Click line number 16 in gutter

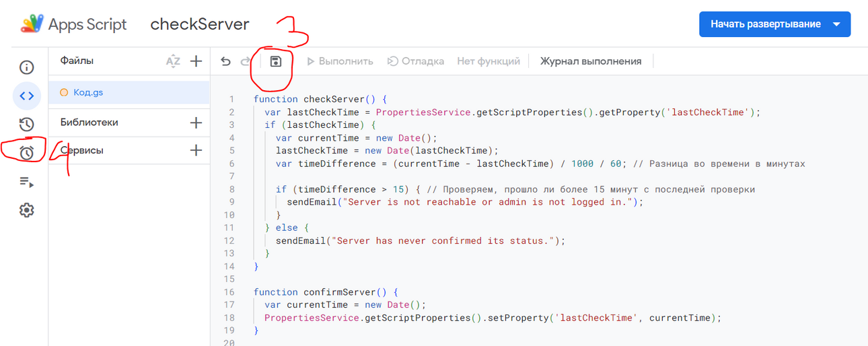tap(229, 292)
